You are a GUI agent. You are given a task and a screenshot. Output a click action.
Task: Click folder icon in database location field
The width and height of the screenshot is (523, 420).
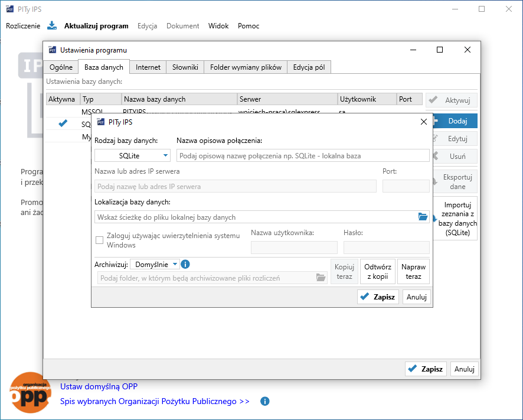click(x=423, y=217)
